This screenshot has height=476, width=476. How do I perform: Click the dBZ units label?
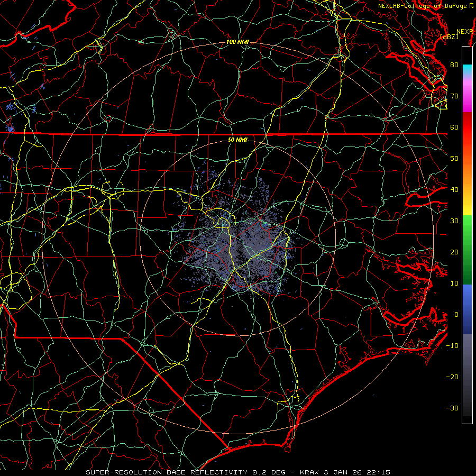450,37
